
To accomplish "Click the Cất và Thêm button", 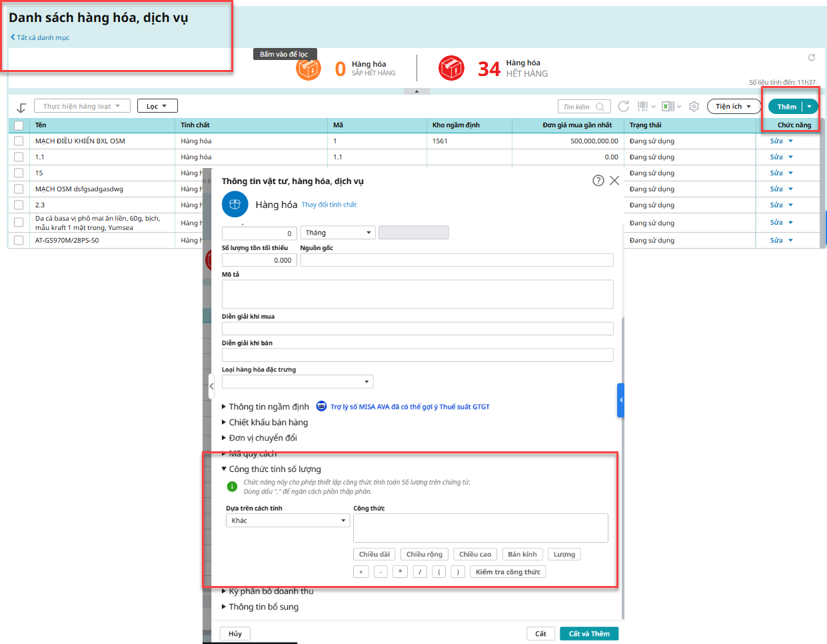I will 589,633.
